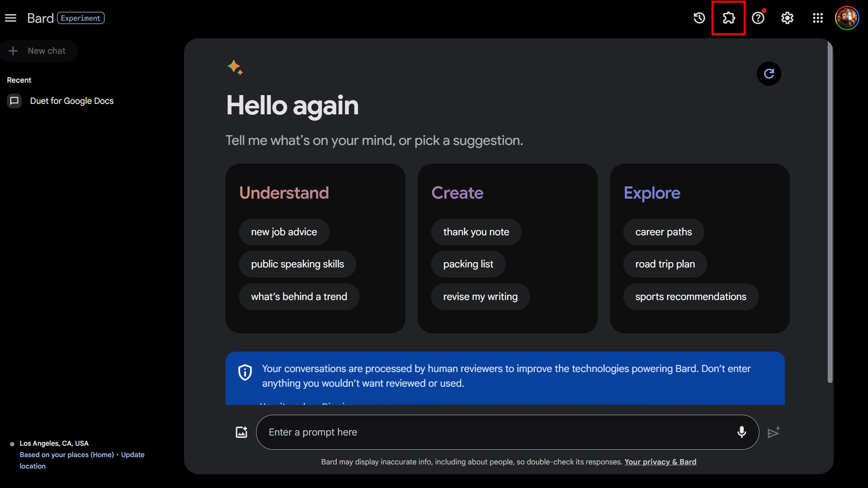Viewport: 868px width, 488px height.
Task: Focus the Enter a prompt field
Action: coord(497,432)
